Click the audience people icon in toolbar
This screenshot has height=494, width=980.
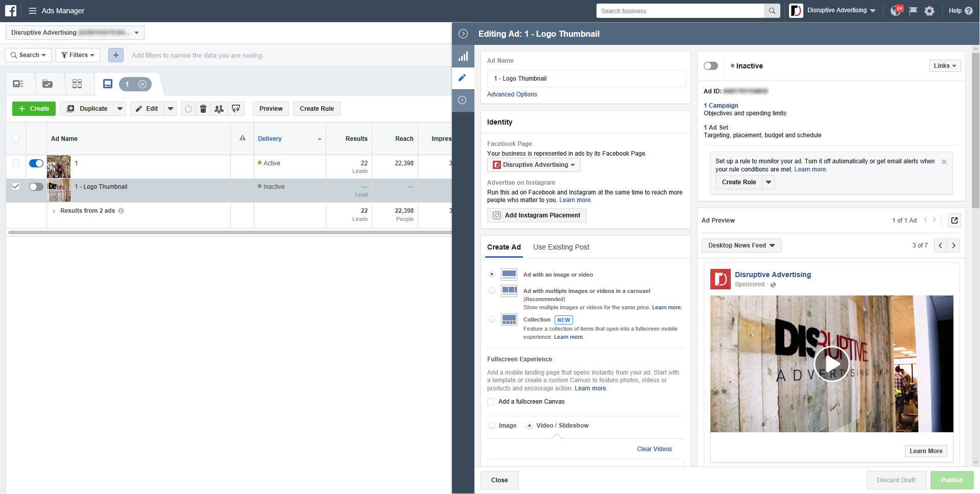tap(219, 109)
